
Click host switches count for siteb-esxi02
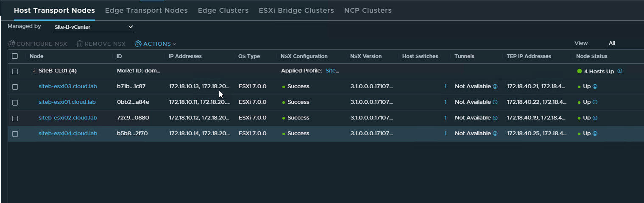click(445, 118)
